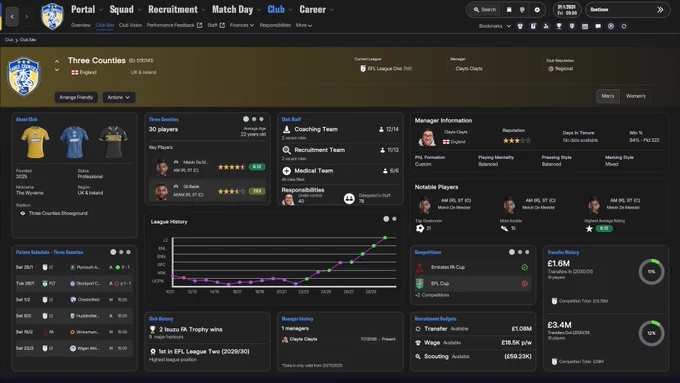This screenshot has height=383, width=680.
Task: Click the Continue button
Action: pyautogui.click(x=627, y=10)
